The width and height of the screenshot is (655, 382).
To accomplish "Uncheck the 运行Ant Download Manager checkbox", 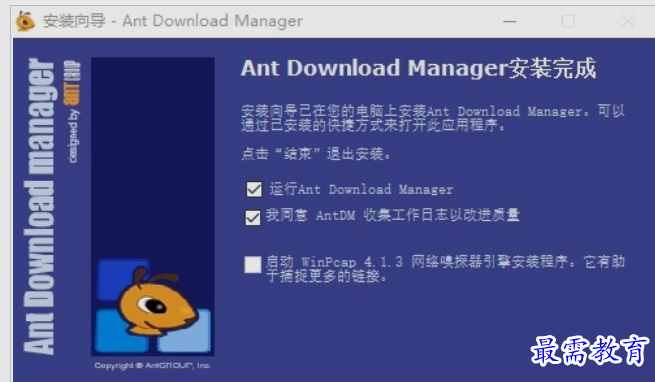I will point(254,189).
